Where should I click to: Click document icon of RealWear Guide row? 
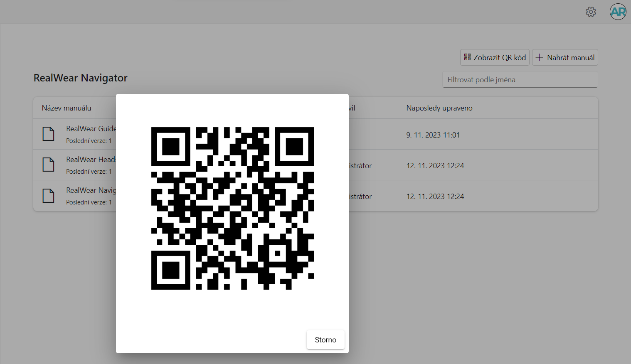(49, 134)
